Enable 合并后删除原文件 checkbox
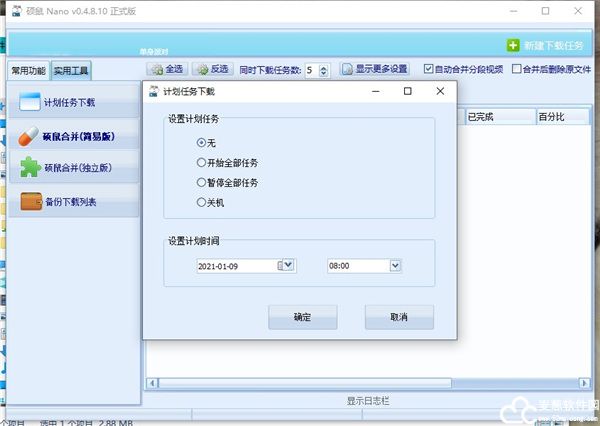This screenshot has width=600, height=426. tap(517, 70)
